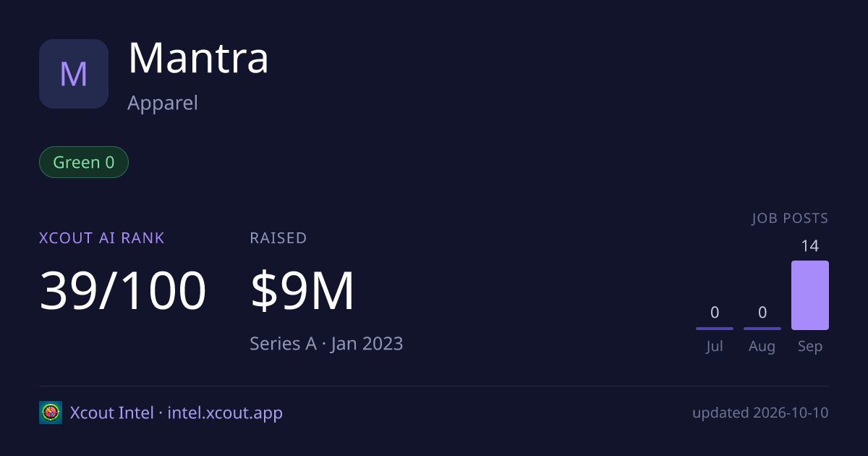Select the September job posts bar
Screen dimensions: 868x456
pos(810,295)
